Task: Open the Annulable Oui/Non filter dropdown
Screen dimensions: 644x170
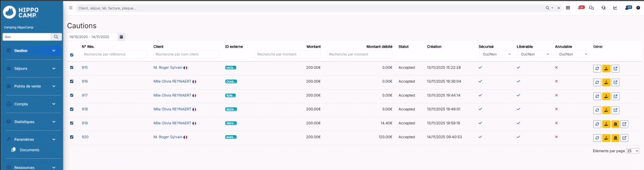Action: click(572, 54)
